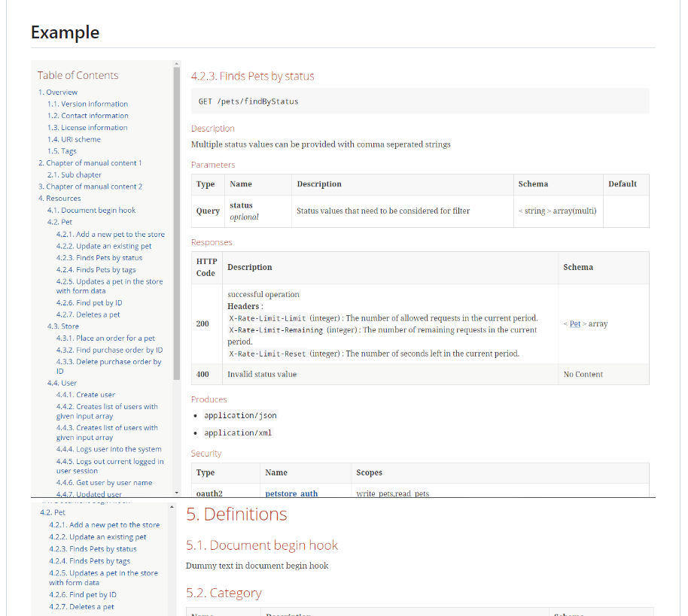Image resolution: width=688 pixels, height=616 pixels.
Task: Click the X-Rate-Limit-Limit header code
Action: (267, 318)
